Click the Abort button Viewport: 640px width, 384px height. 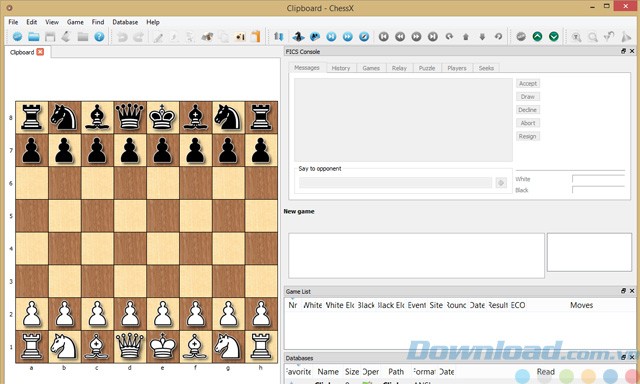point(528,123)
